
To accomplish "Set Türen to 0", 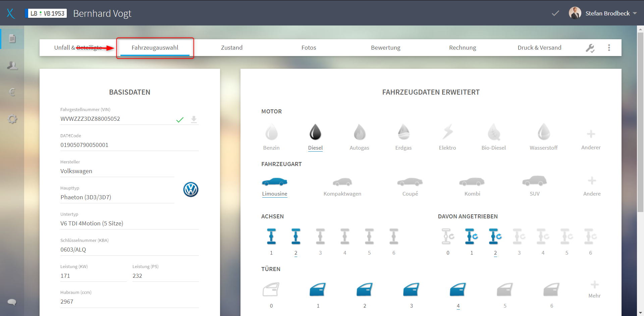I will [271, 295].
